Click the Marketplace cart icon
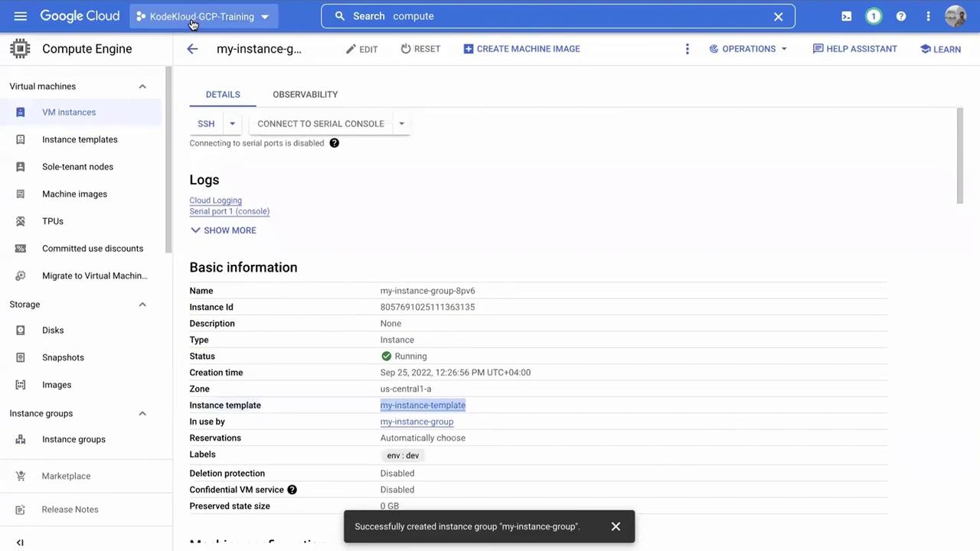This screenshot has width=980, height=551. pyautogui.click(x=21, y=476)
